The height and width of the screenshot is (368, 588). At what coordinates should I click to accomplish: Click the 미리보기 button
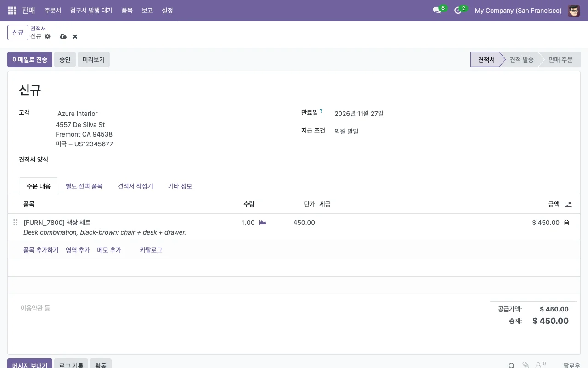(94, 60)
